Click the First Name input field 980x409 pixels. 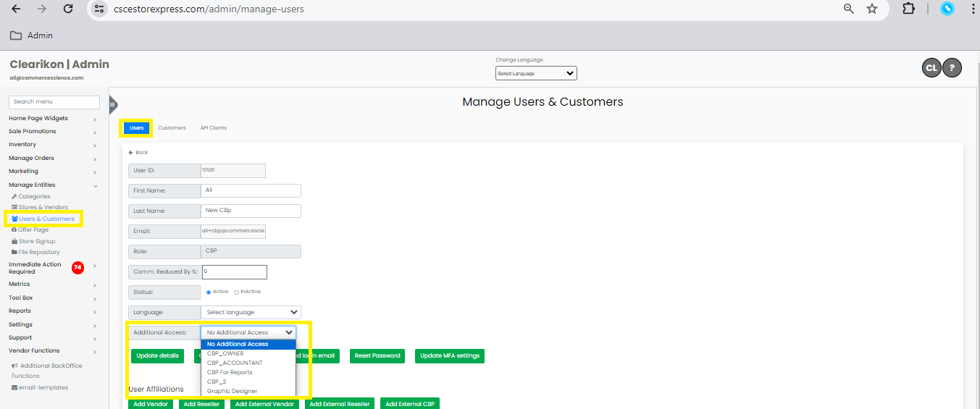251,190
